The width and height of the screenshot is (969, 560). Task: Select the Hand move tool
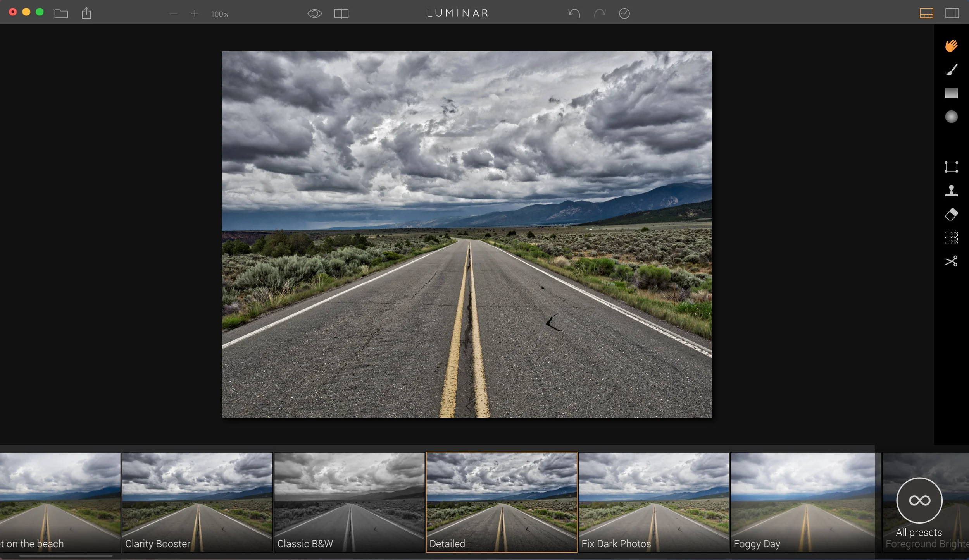tap(951, 46)
